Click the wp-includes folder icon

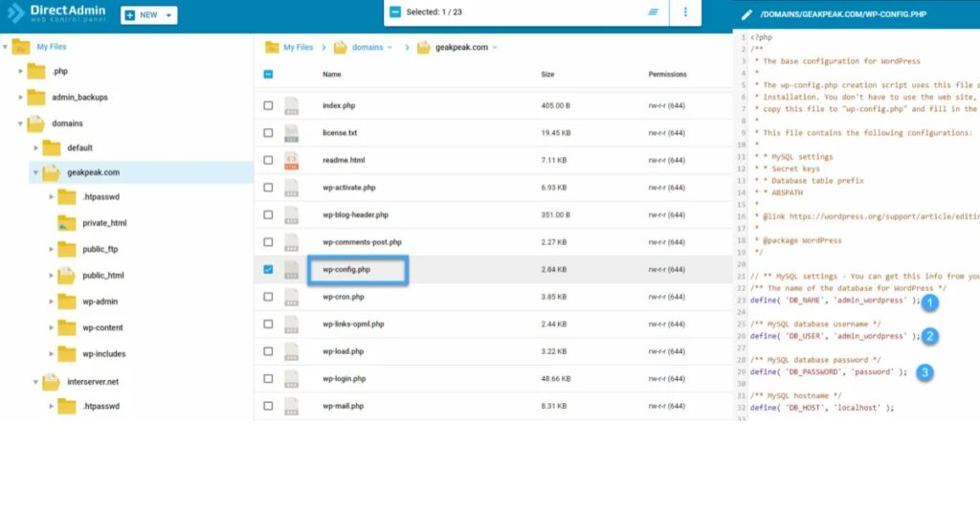pos(67,354)
